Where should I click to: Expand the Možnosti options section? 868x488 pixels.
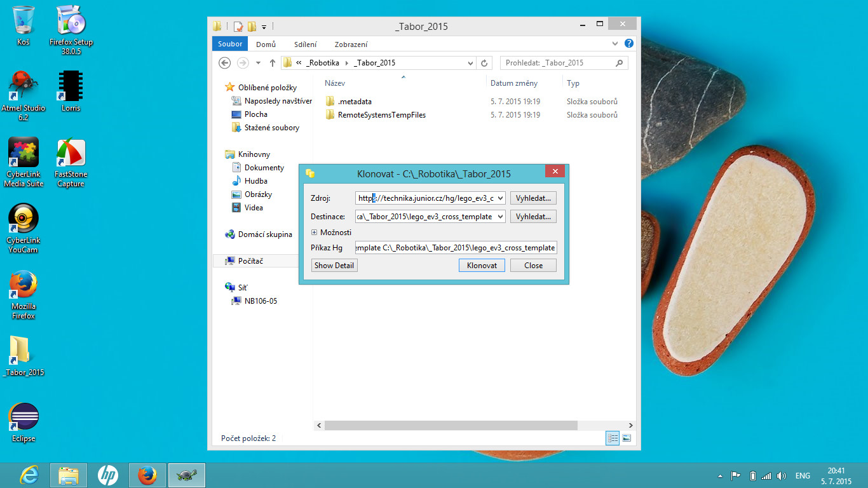click(314, 233)
